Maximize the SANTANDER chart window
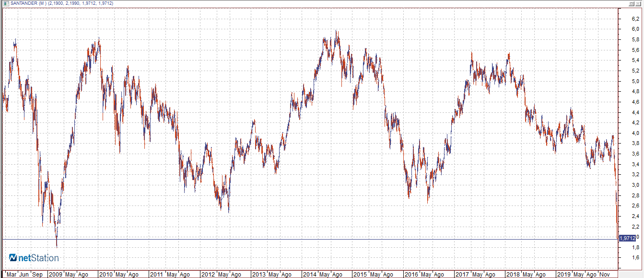This screenshot has height=278, width=644. (x=632, y=3)
